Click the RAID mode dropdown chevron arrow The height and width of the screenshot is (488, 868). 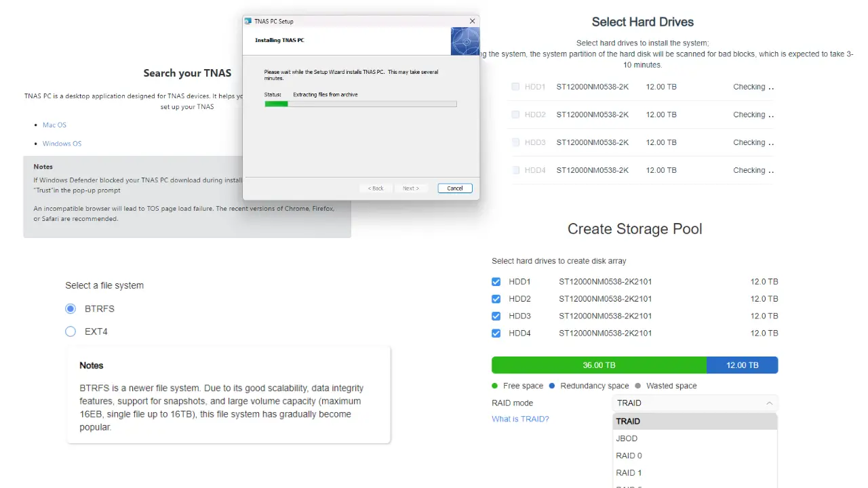click(769, 403)
